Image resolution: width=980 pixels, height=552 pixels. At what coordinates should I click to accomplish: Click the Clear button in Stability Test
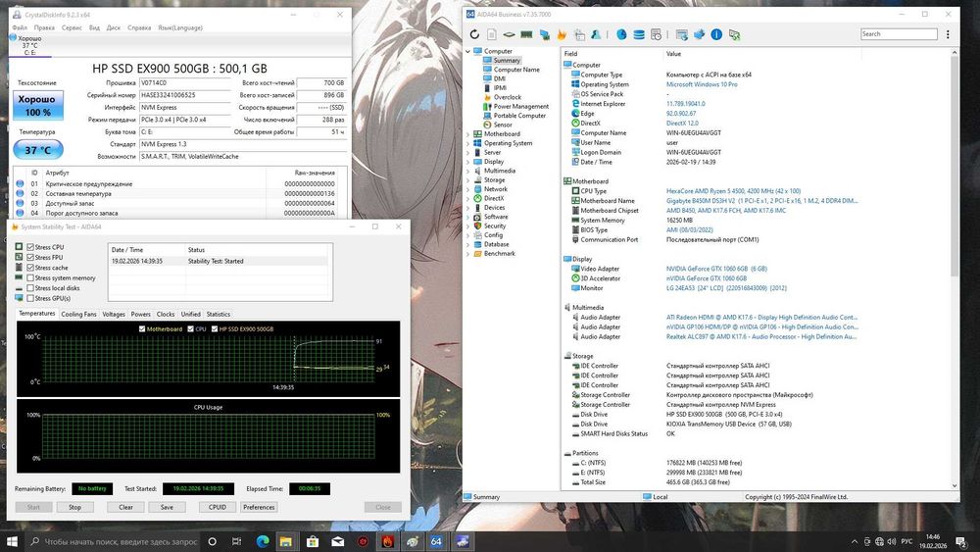coord(125,507)
